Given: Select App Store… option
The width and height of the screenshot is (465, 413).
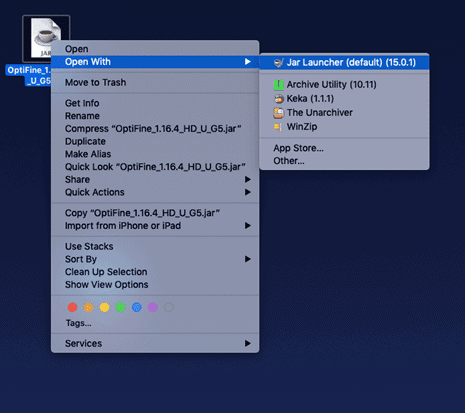Looking at the screenshot, I should pyautogui.click(x=344, y=148).
